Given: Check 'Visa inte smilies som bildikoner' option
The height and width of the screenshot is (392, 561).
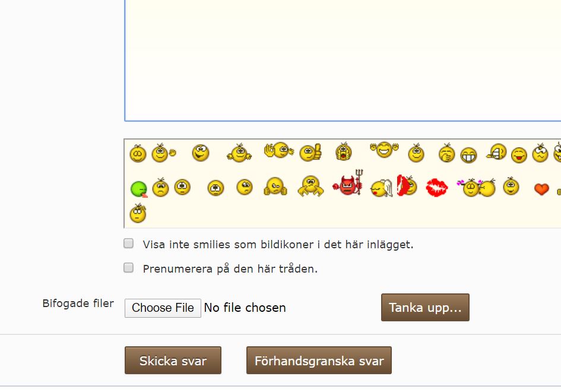Looking at the screenshot, I should click(128, 244).
